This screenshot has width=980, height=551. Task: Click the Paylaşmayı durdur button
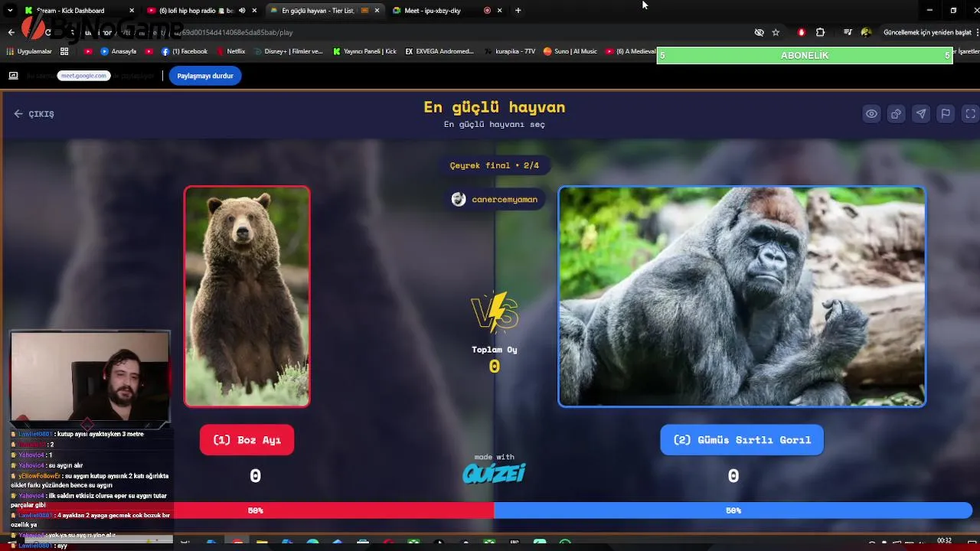pyautogui.click(x=205, y=76)
